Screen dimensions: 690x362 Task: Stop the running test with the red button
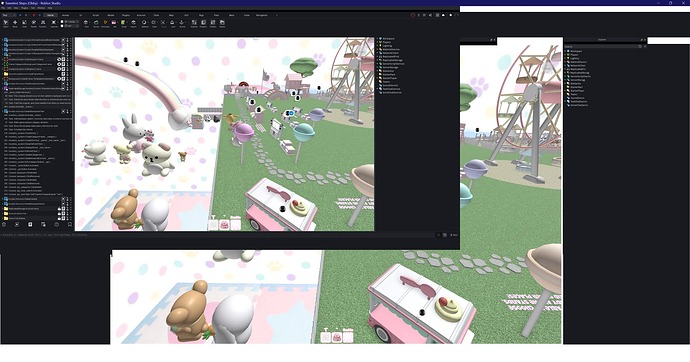tap(34, 15)
